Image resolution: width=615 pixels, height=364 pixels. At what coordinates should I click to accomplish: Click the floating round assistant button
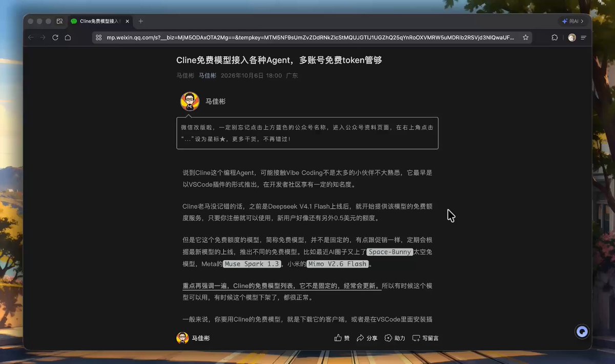click(x=582, y=331)
